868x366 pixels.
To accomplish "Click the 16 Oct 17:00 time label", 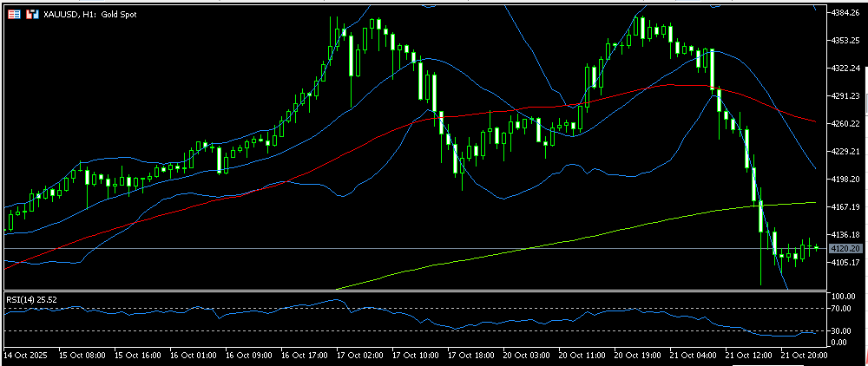I will [304, 354].
